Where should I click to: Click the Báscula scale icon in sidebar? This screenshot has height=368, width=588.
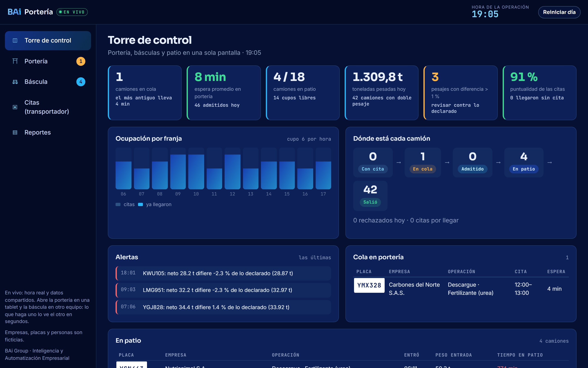click(x=15, y=82)
